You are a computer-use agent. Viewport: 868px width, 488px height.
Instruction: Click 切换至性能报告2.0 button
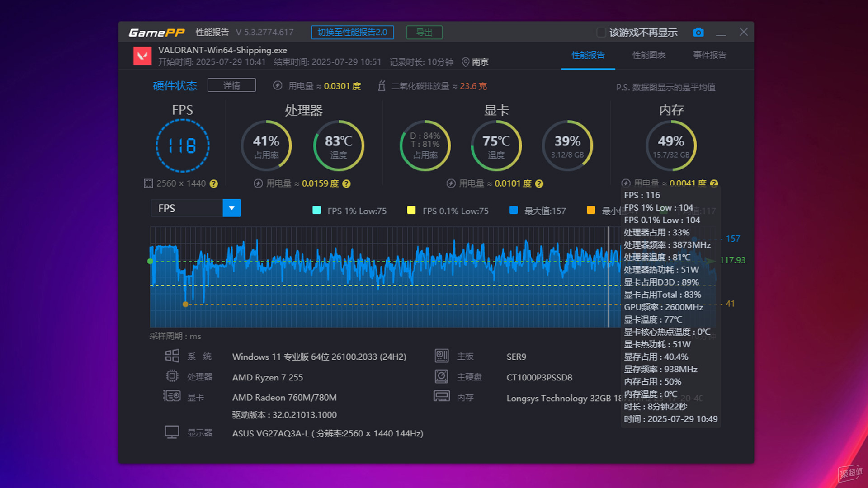click(x=352, y=32)
